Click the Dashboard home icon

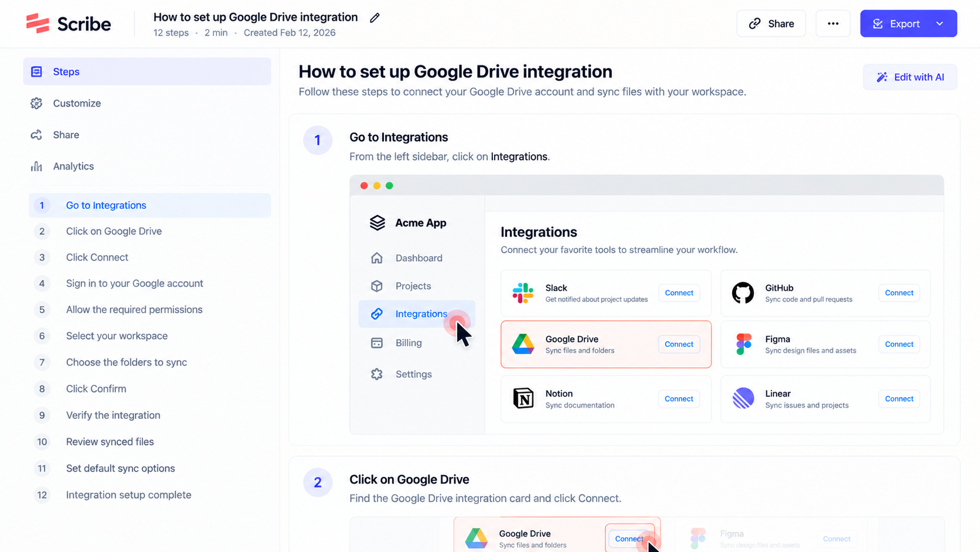377,258
